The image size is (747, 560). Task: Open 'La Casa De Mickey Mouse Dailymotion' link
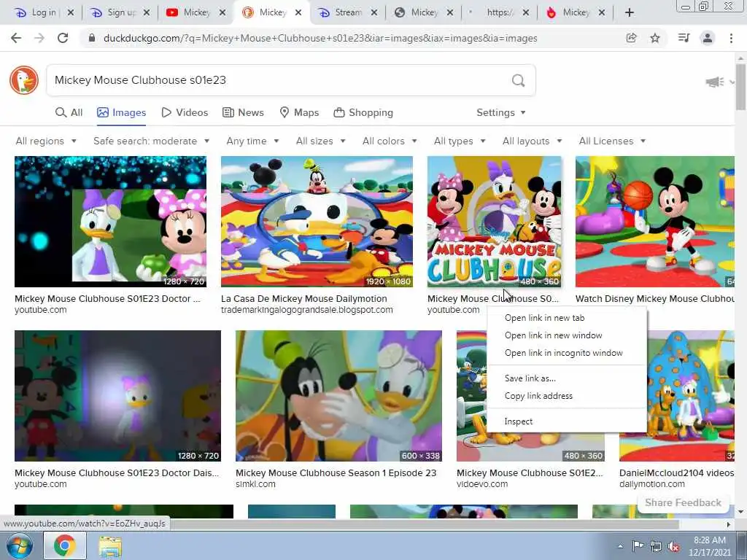[304, 298]
